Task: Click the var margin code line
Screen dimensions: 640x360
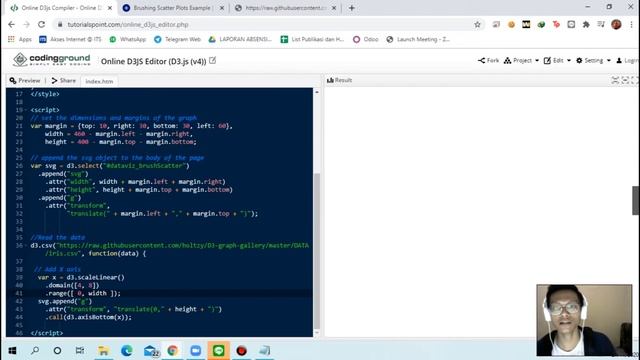Action: point(131,126)
